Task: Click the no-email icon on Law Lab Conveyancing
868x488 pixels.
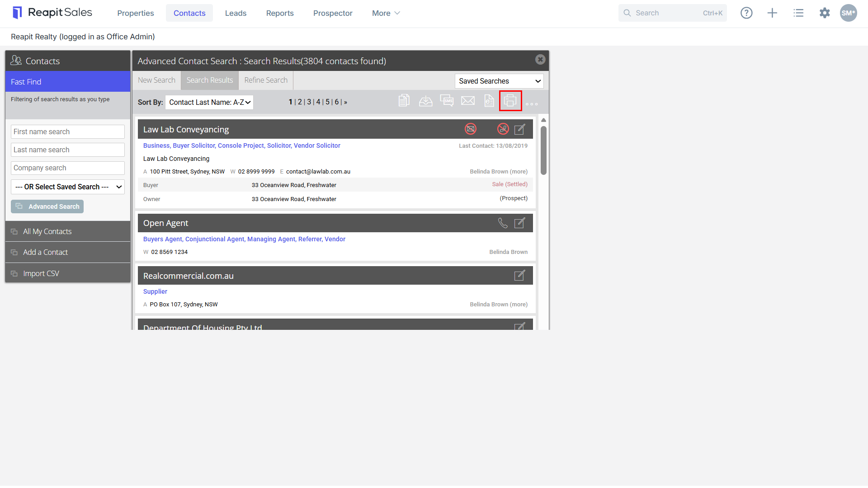Action: coord(471,129)
